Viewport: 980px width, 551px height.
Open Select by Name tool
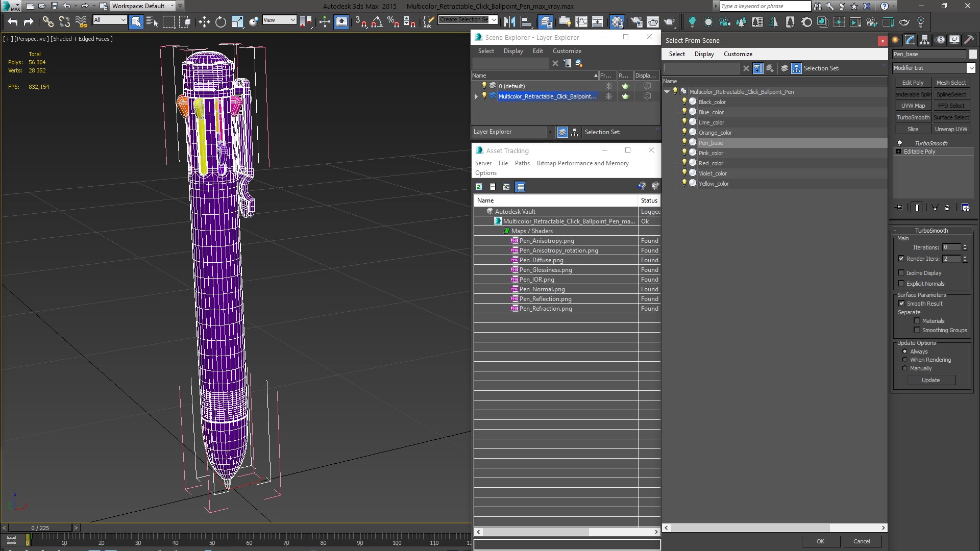[152, 21]
